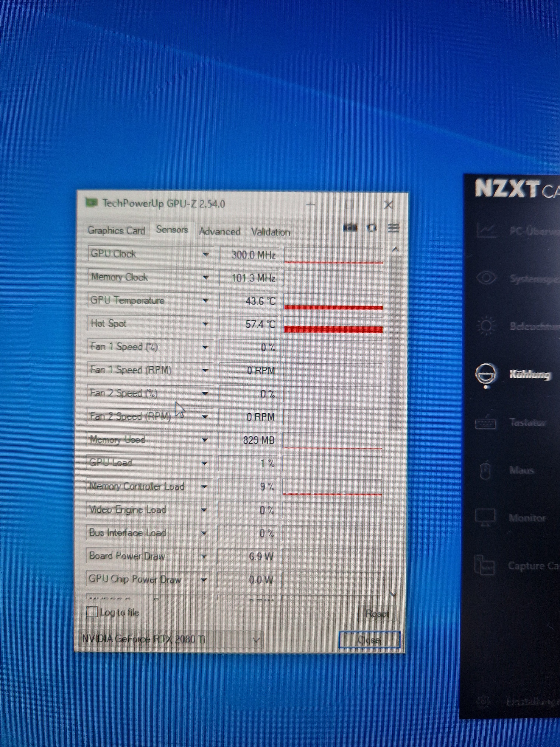Open the GPU-Z hamburger menu icon
This screenshot has height=747, width=560.
[393, 228]
